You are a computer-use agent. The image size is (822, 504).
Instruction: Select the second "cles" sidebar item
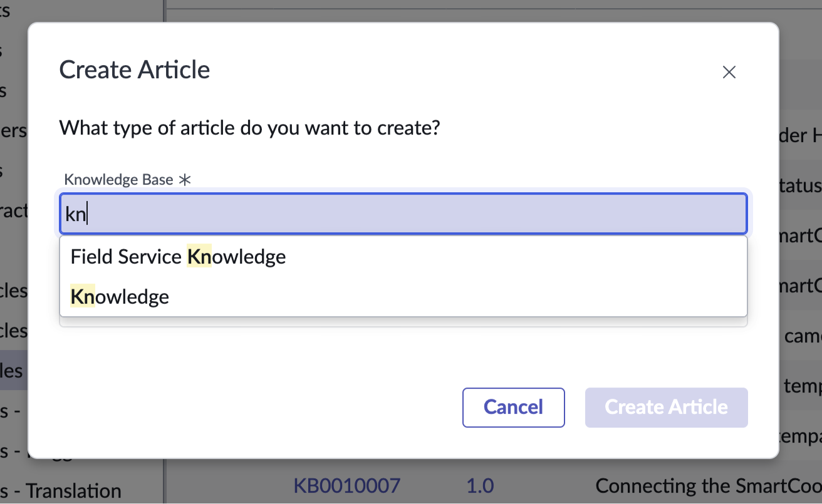(13, 330)
